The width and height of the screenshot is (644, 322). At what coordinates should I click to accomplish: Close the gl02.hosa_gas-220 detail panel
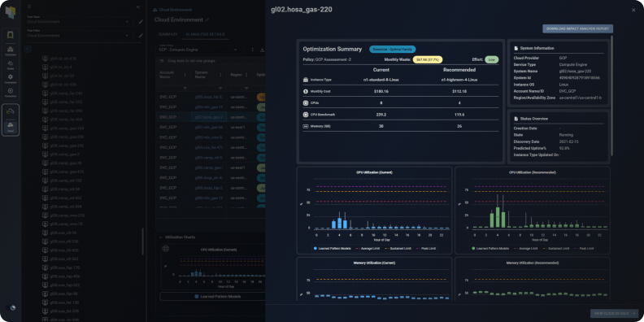pyautogui.click(x=633, y=10)
